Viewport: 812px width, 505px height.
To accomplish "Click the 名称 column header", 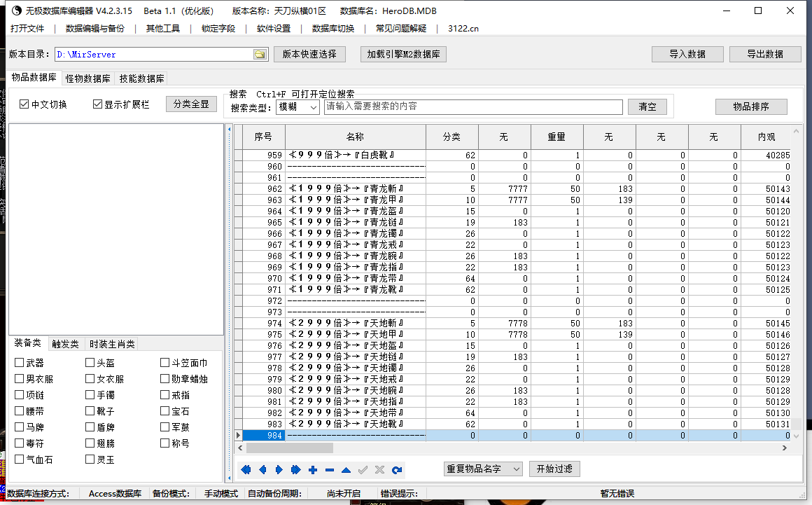I will click(x=356, y=137).
